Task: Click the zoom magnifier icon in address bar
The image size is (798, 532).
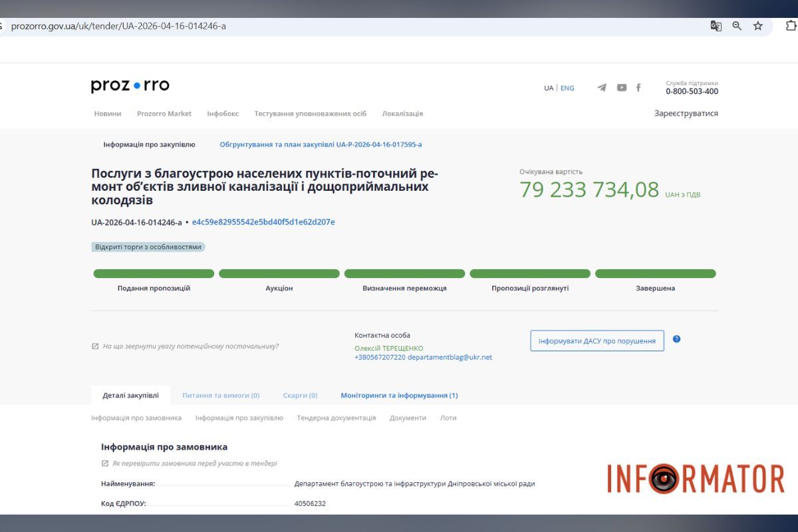Action: [737, 26]
